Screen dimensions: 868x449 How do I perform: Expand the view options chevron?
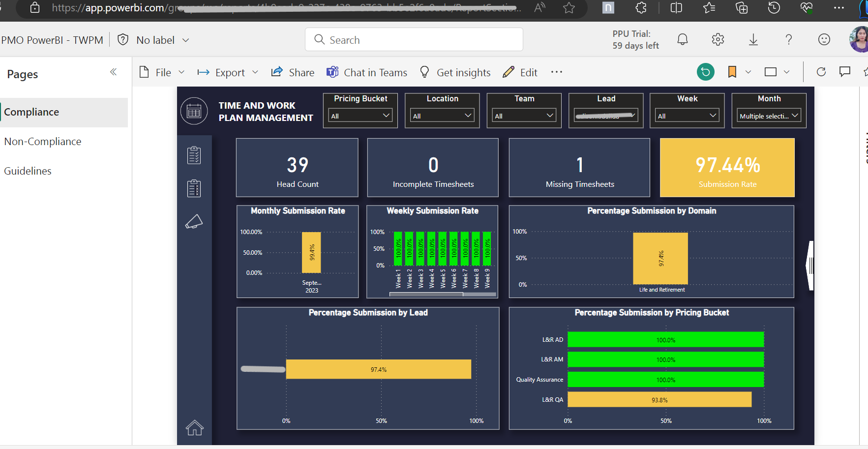pos(786,72)
